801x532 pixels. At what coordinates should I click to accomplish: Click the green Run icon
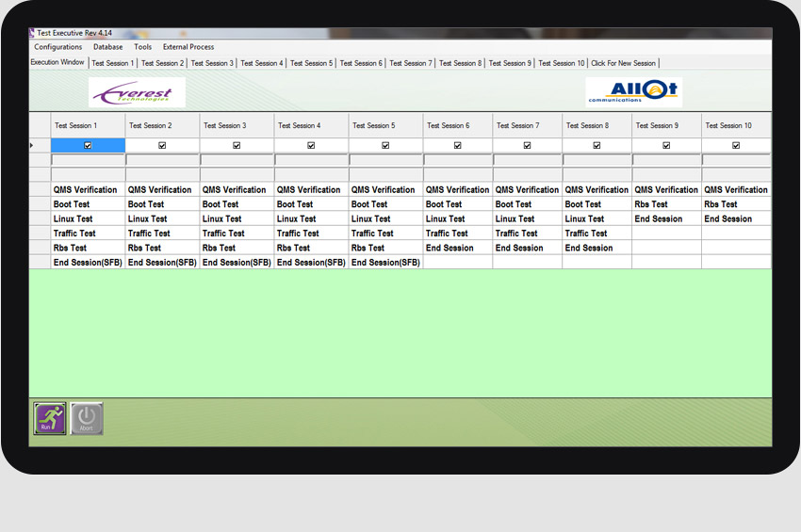click(x=50, y=418)
